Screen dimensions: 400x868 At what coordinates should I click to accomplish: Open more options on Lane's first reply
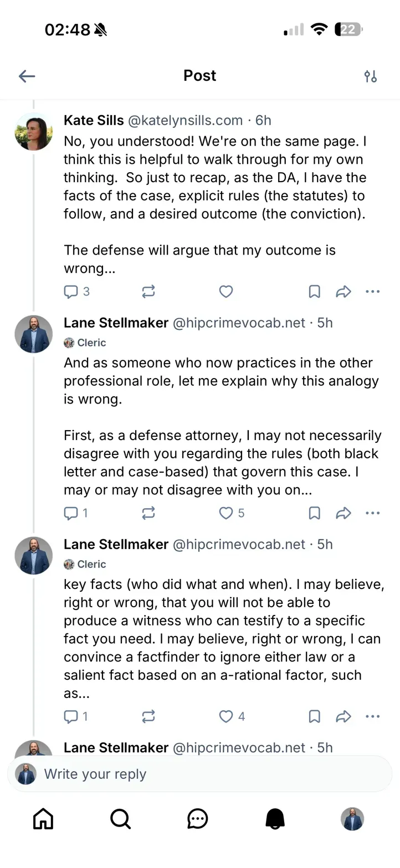tap(373, 513)
